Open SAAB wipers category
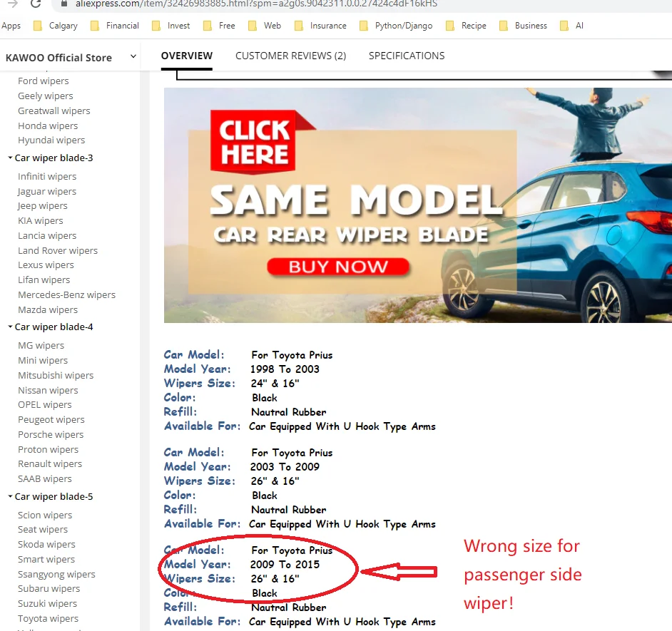 click(45, 479)
